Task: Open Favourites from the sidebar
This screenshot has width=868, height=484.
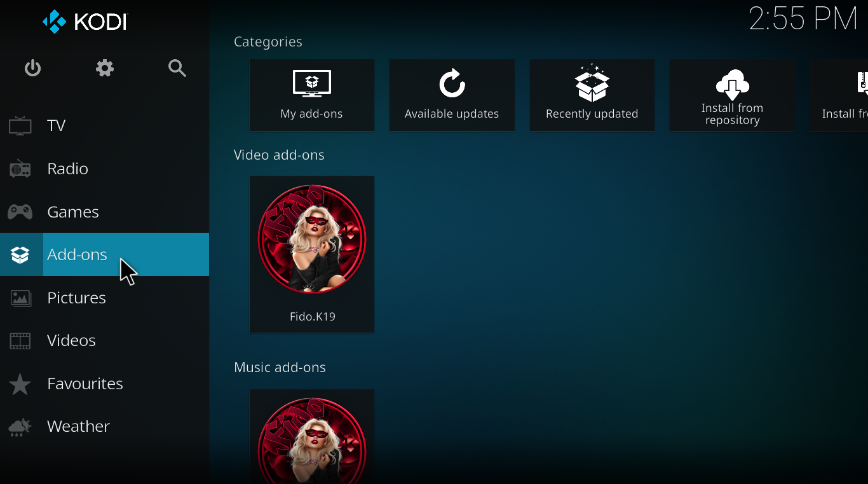Action: point(104,384)
